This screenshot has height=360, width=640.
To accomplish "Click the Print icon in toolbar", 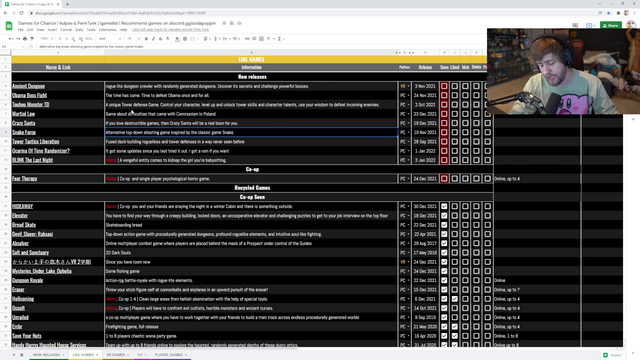I will (x=25, y=39).
